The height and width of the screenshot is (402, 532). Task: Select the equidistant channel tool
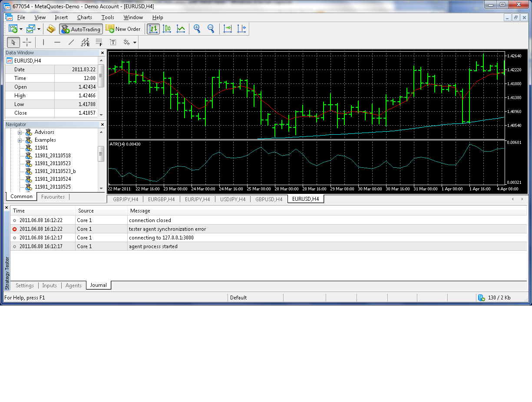[85, 42]
